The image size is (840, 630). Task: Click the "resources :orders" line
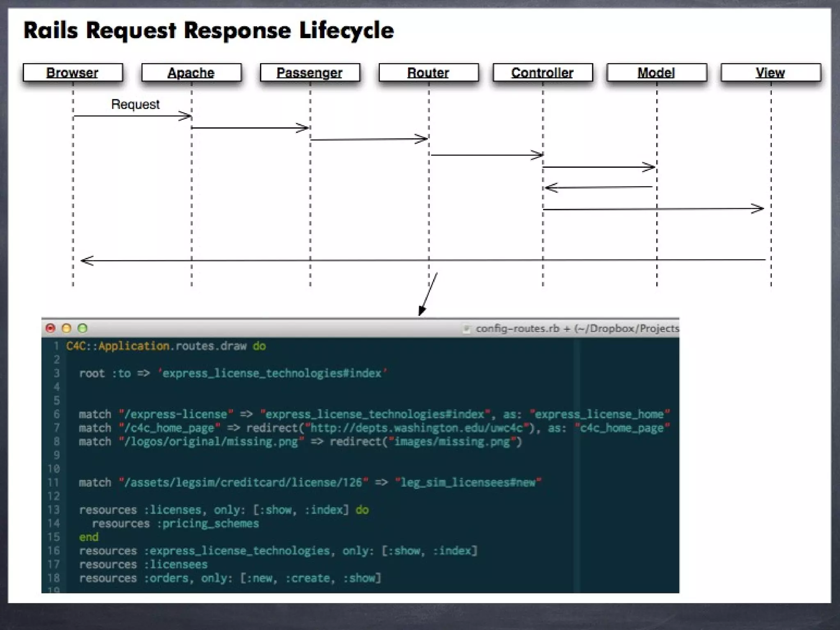click(230, 578)
